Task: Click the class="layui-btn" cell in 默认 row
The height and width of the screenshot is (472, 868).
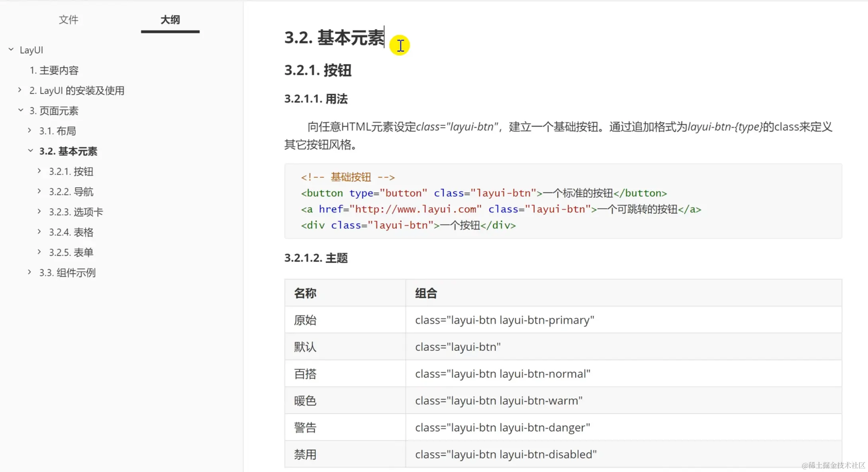Action: pyautogui.click(x=624, y=347)
